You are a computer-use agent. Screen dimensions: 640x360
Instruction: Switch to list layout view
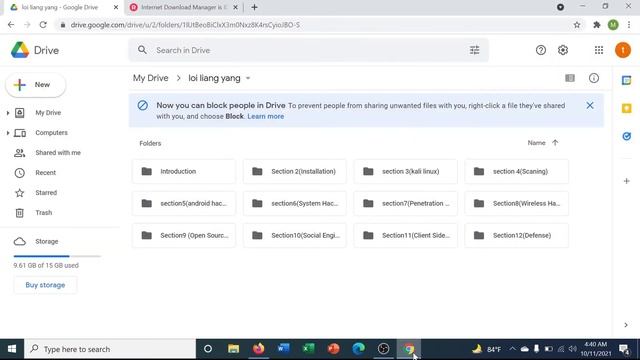tap(570, 78)
